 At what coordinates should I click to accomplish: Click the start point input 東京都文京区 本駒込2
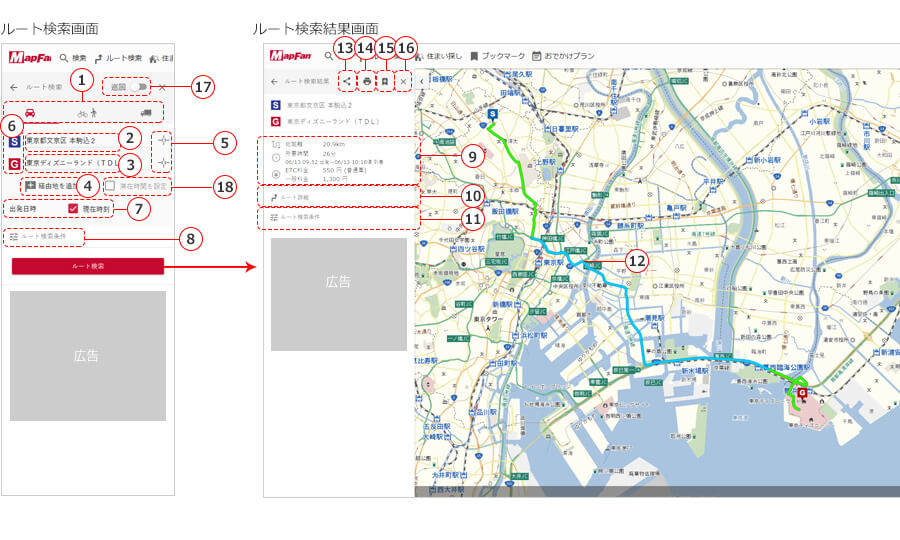point(71,141)
